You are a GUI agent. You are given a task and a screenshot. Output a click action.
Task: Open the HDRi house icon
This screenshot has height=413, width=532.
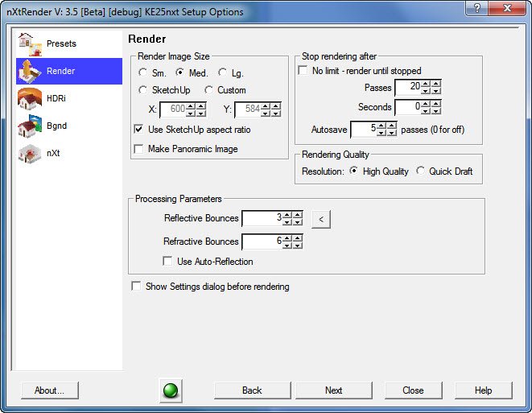point(30,99)
